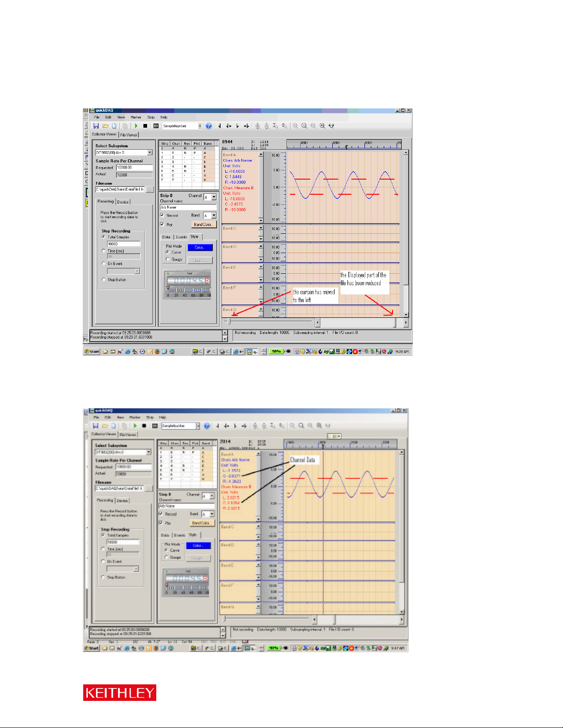Click Total Samples value field, upper window
Screen dimensions: 563x728
point(124,244)
